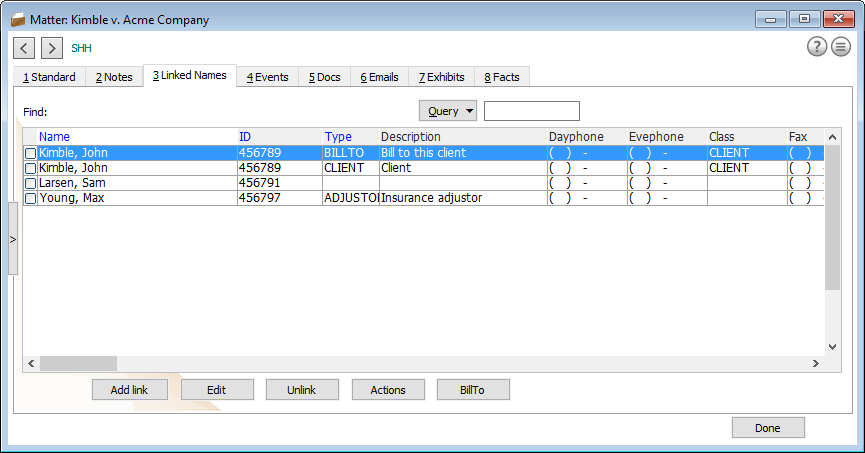Expand the left side panel arrow
865x453 pixels.
click(x=12, y=239)
